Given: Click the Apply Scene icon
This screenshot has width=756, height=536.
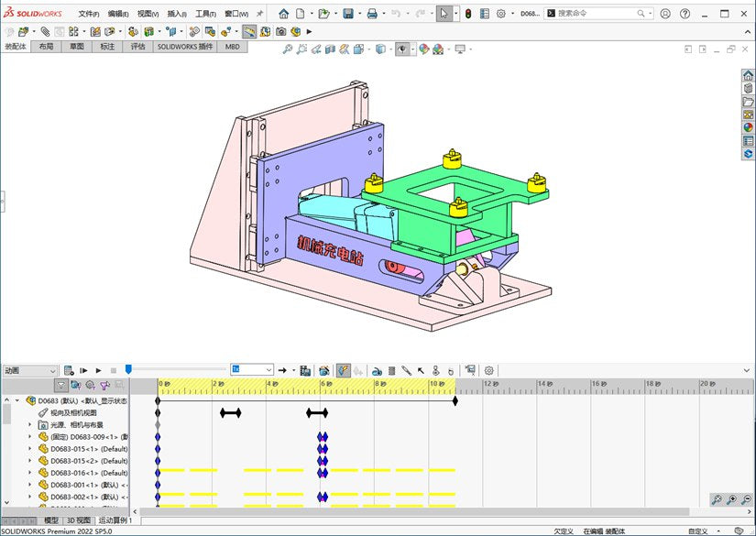Looking at the screenshot, I should click(x=438, y=49).
